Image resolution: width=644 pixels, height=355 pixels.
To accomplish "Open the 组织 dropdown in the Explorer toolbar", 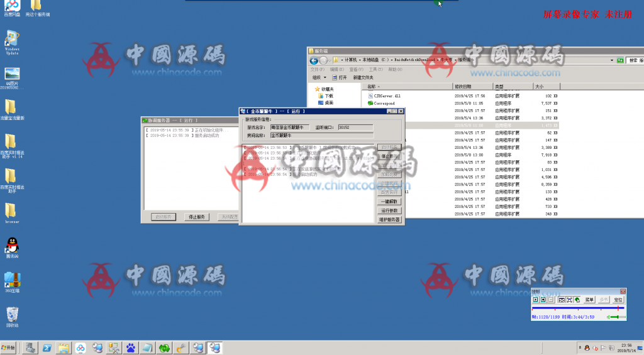I will 319,77.
